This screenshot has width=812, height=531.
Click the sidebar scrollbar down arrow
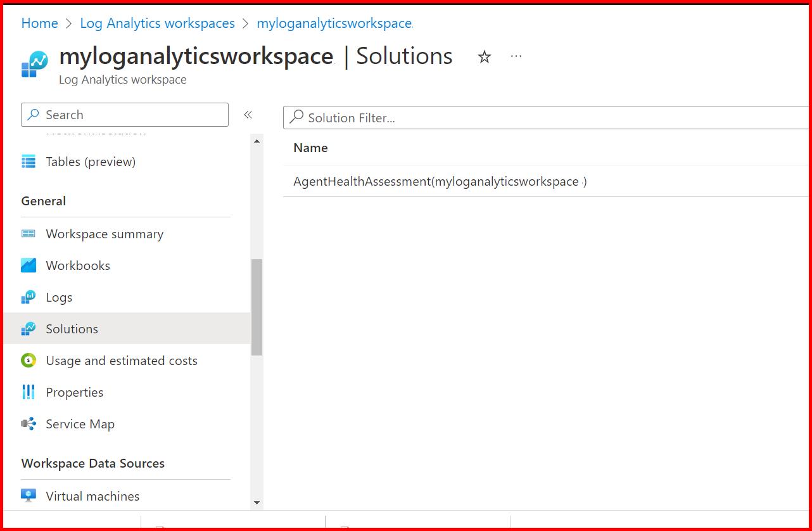point(257,502)
